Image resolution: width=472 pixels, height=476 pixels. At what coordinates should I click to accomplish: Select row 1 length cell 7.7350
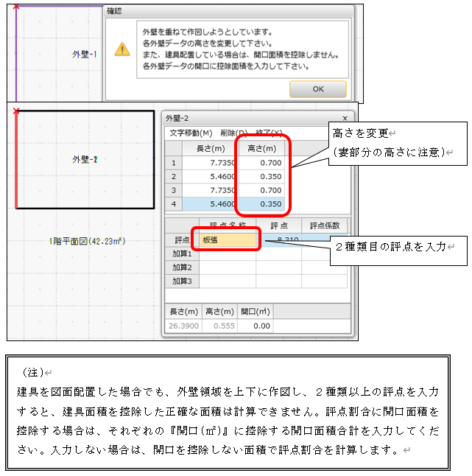pyautogui.click(x=210, y=164)
